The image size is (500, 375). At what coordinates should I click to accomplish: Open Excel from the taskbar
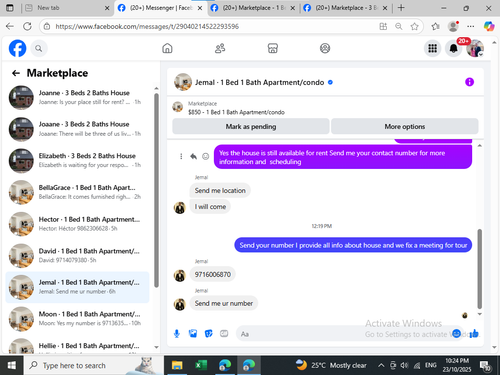click(x=201, y=365)
